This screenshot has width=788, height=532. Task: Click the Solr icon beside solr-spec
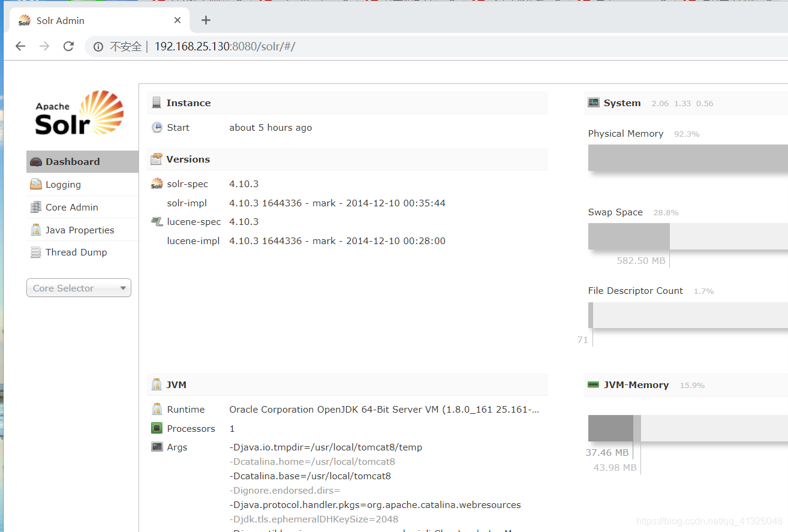pos(157,184)
